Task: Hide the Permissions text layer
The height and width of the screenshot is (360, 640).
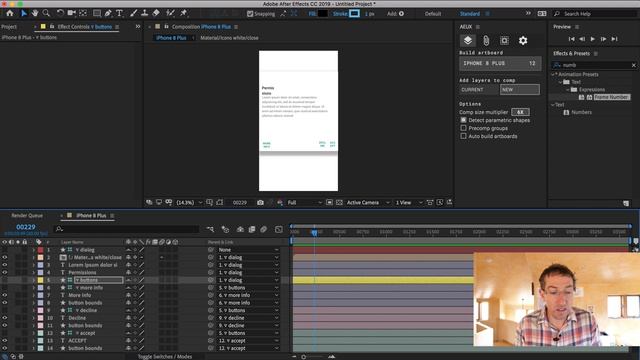Action: tap(4, 273)
